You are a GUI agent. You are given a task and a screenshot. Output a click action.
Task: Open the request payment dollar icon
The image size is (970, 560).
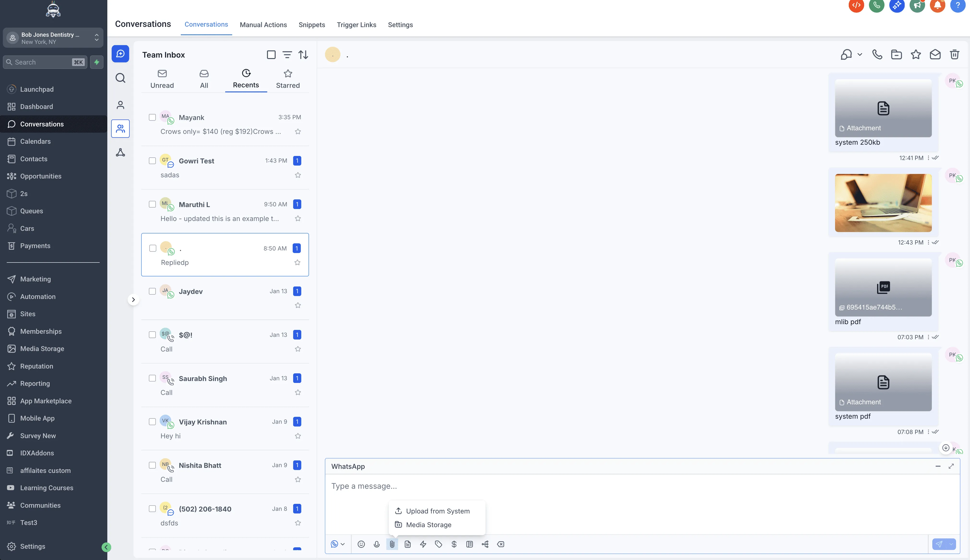(x=454, y=544)
